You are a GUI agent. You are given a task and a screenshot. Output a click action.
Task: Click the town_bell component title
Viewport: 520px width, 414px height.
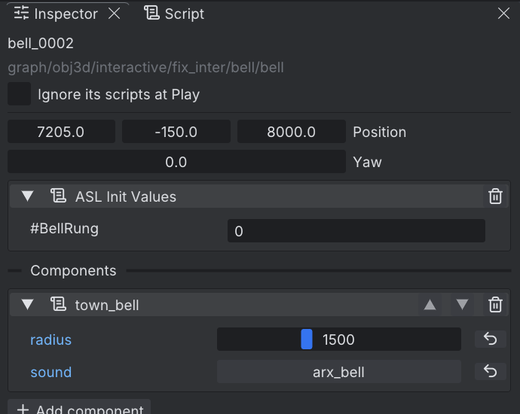click(107, 305)
